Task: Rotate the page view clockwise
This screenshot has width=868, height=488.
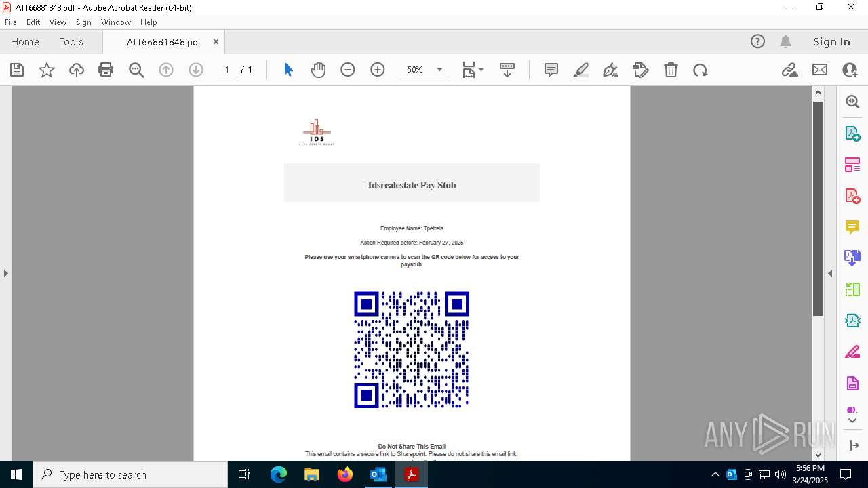Action: pyautogui.click(x=701, y=70)
